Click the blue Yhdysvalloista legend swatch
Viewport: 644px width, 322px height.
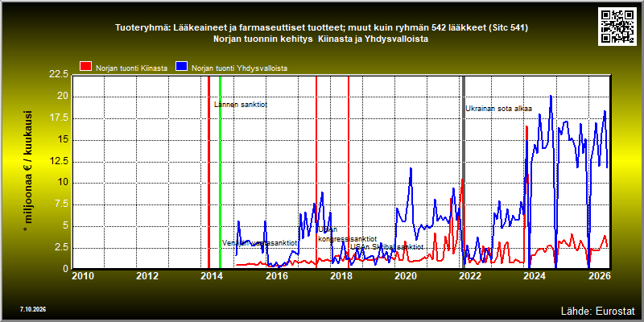tap(182, 67)
